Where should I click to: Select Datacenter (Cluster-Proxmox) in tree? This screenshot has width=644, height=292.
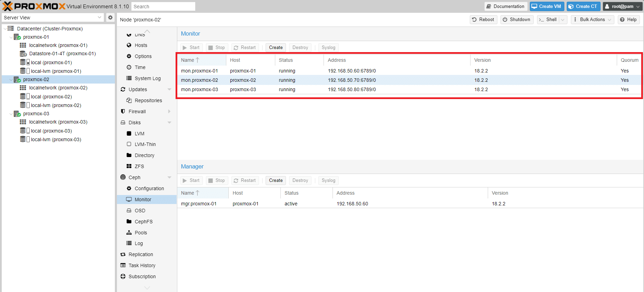click(x=50, y=29)
